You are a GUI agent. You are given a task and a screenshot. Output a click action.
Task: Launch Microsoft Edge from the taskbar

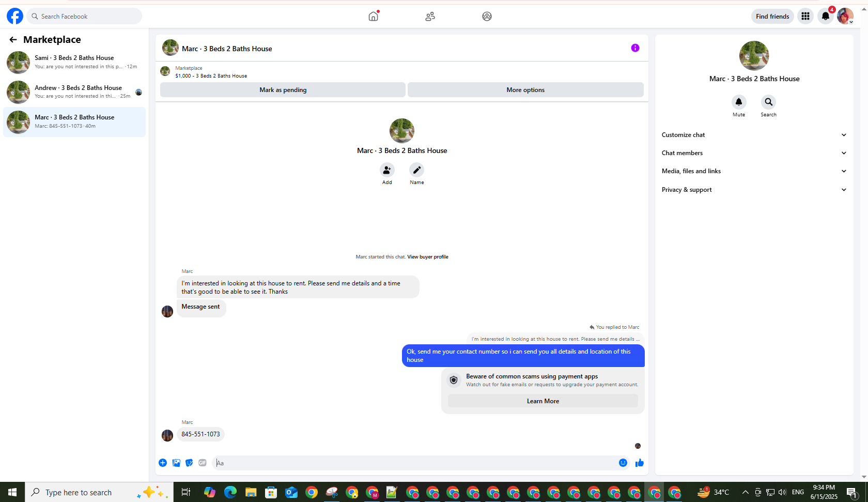[x=230, y=492]
